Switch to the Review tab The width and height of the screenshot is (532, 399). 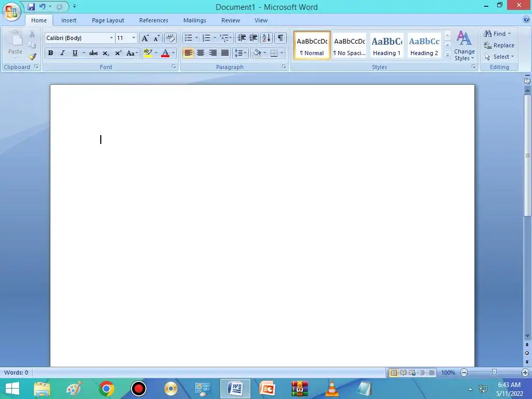click(x=231, y=20)
